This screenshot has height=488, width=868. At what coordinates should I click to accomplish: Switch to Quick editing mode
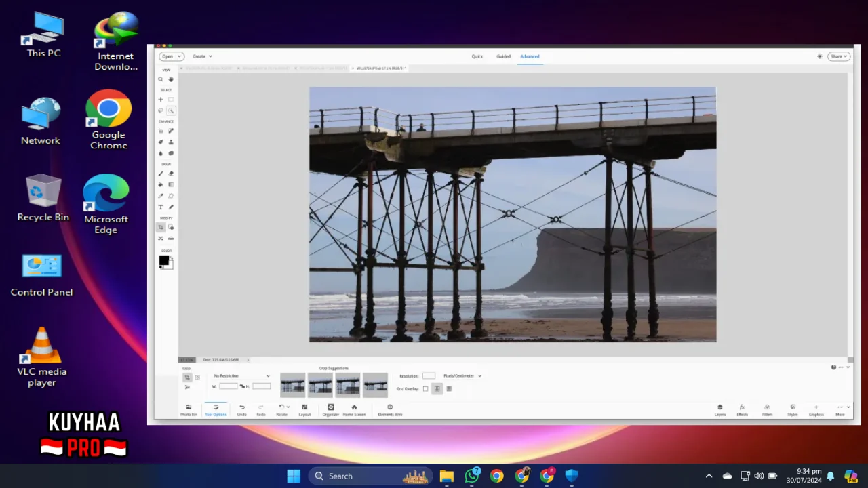coord(477,56)
